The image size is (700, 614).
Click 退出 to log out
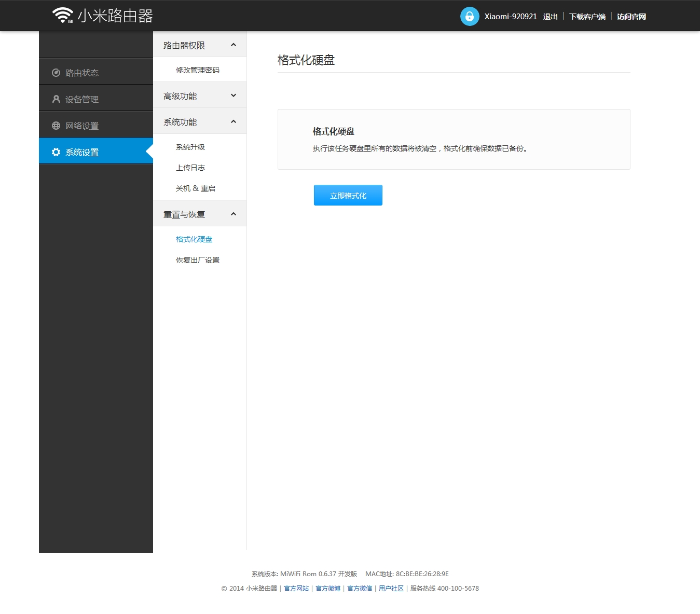pyautogui.click(x=550, y=16)
